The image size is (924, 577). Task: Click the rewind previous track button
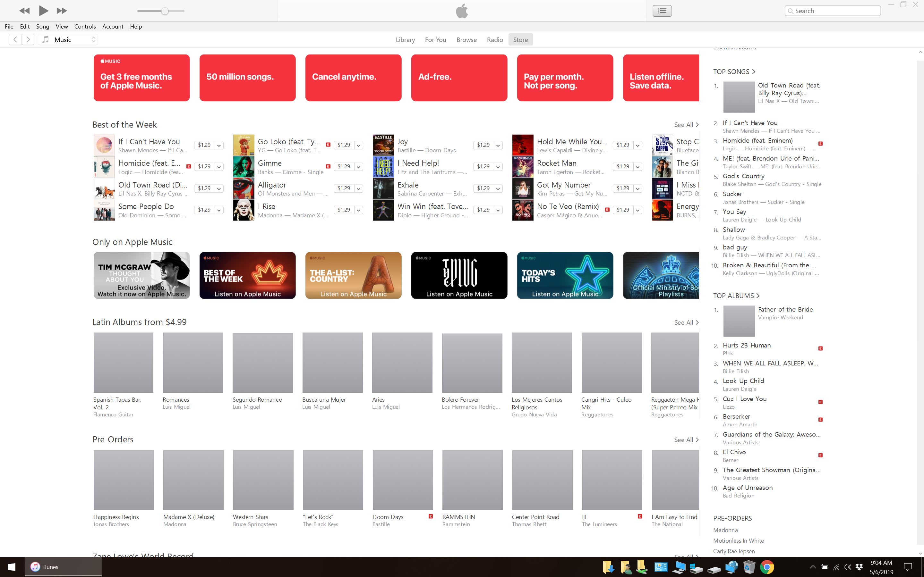pos(24,11)
